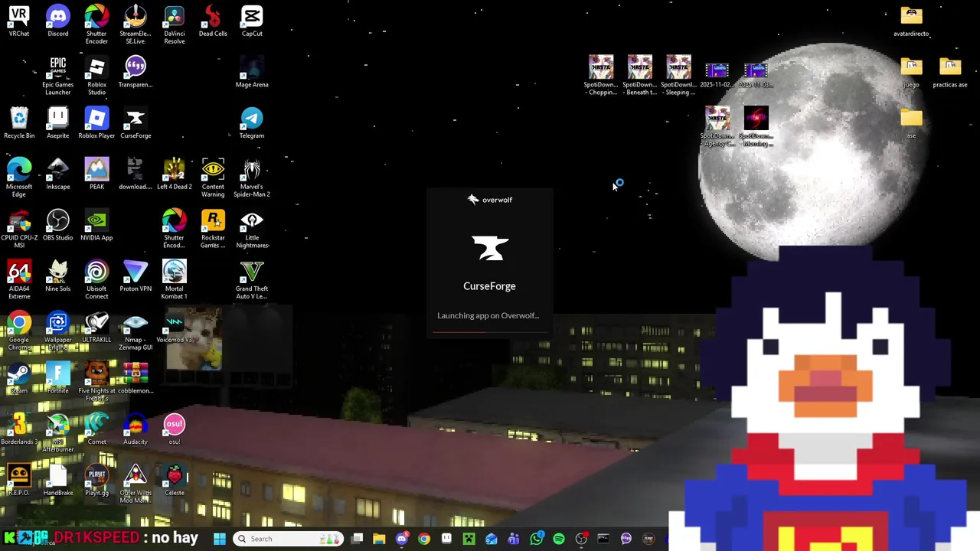Open the juego folder on desktop
Image resolution: width=980 pixels, height=551 pixels.
click(911, 73)
